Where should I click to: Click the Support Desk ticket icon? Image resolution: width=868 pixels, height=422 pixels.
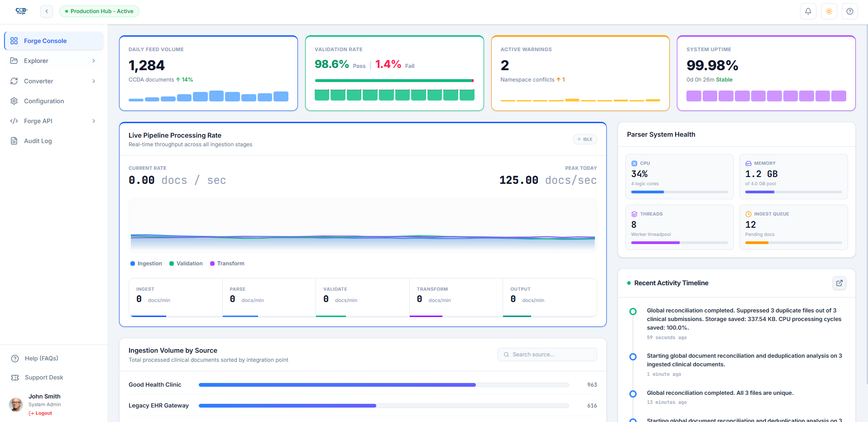tap(15, 378)
